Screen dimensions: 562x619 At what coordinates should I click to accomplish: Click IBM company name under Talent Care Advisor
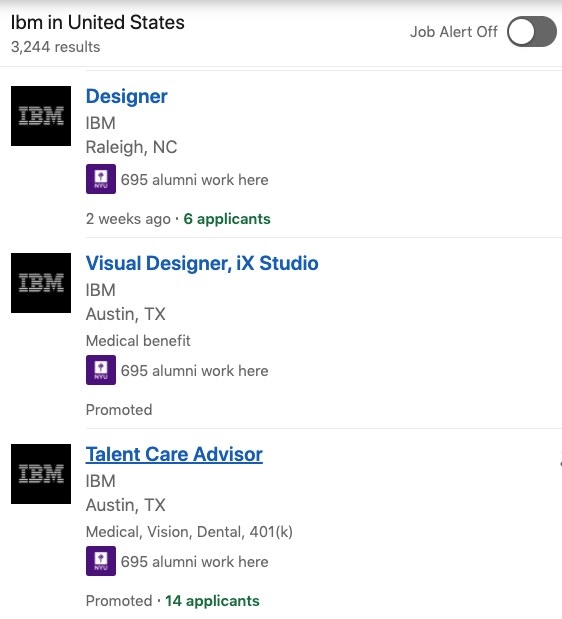coord(101,481)
